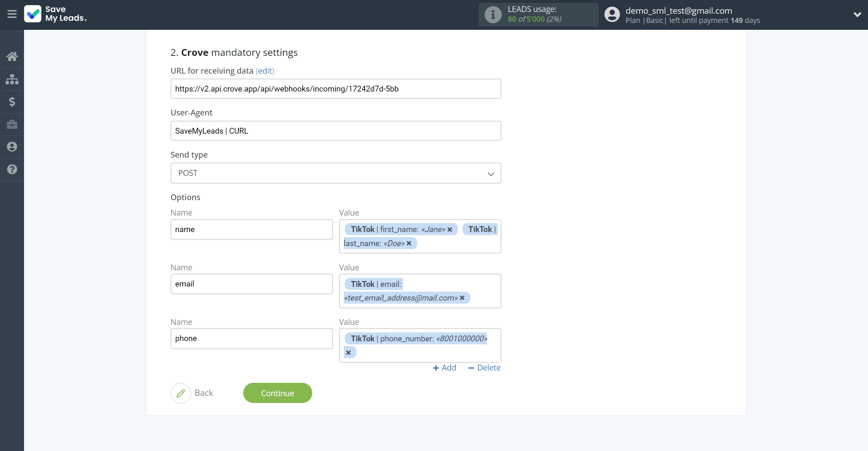
Task: Remove the phone_number tag
Action: click(x=348, y=353)
